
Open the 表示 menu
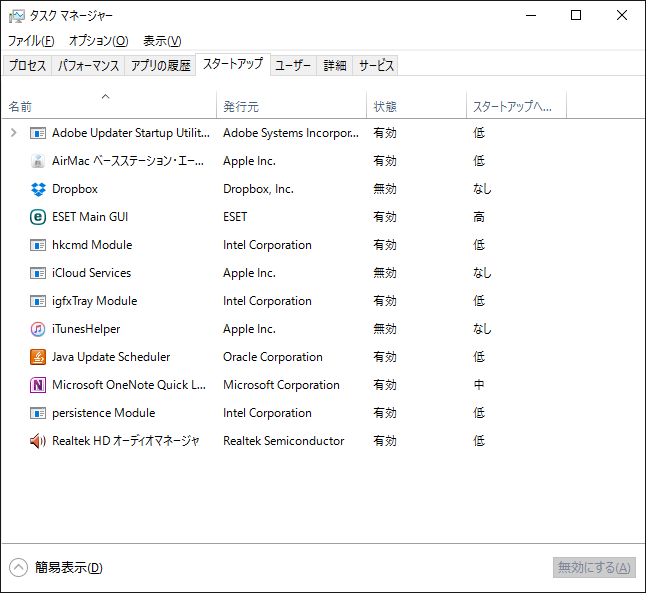click(162, 41)
